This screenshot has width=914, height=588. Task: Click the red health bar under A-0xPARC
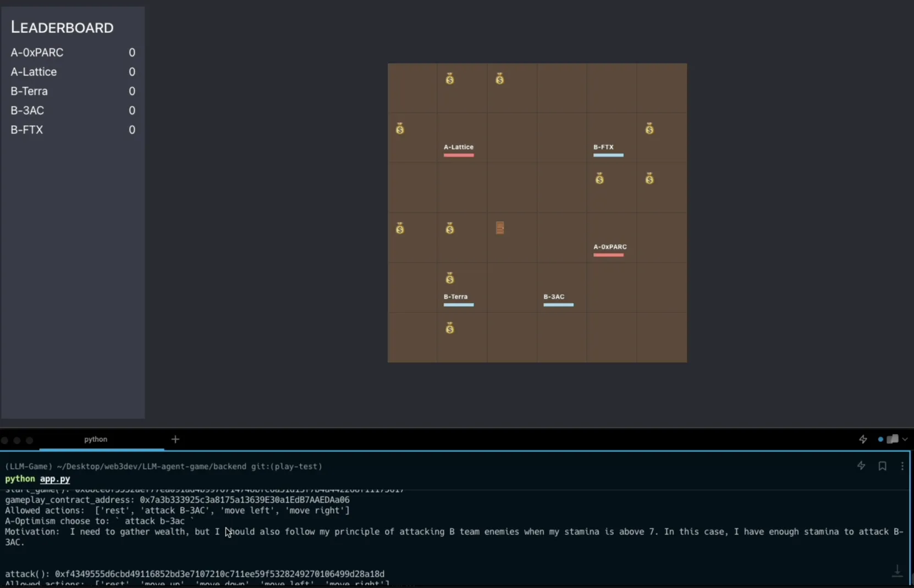tap(608, 255)
